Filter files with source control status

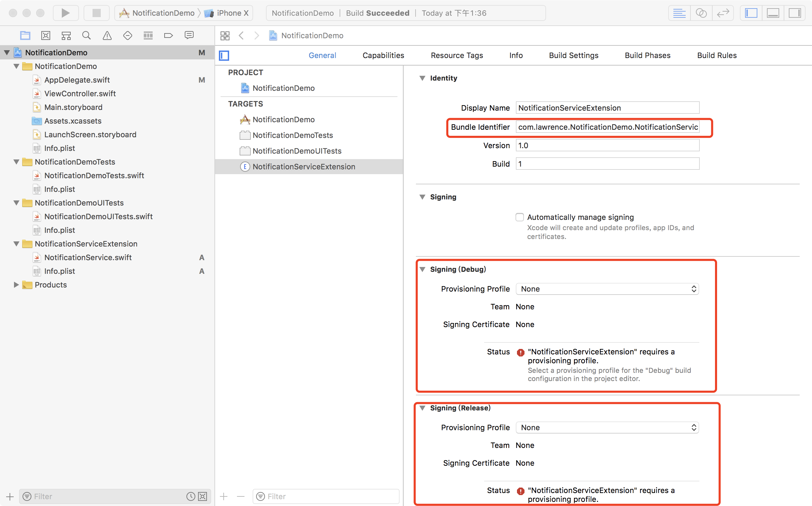pos(202,496)
